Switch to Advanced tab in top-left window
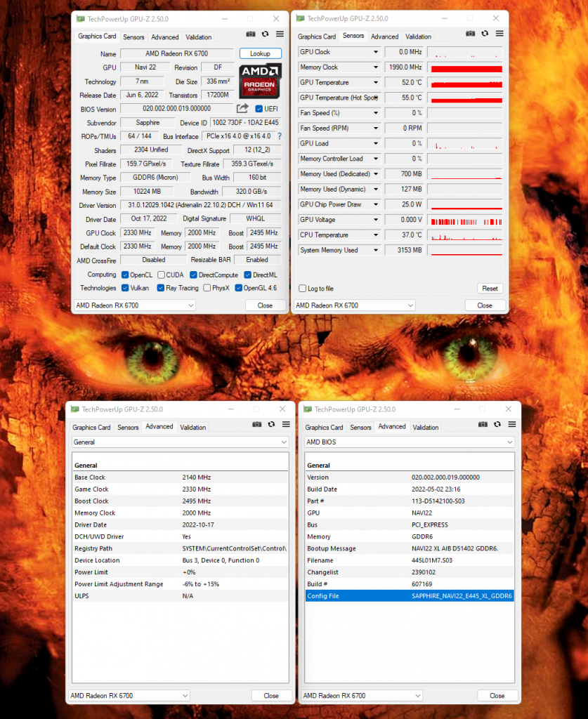This screenshot has height=719, width=588. coord(165,37)
